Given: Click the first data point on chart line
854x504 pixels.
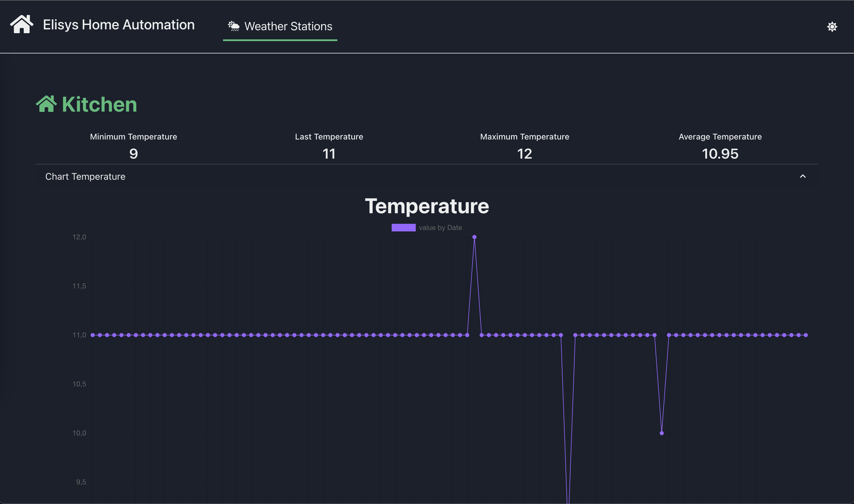Looking at the screenshot, I should (93, 335).
